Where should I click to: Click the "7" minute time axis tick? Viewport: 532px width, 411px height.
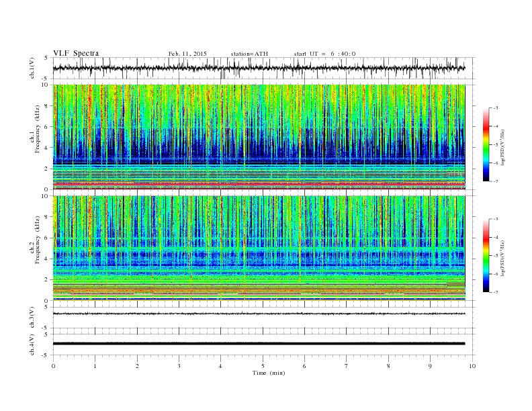click(x=347, y=366)
